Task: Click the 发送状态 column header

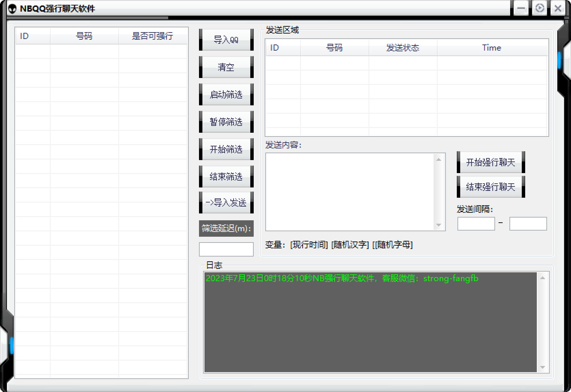Action: 403,48
